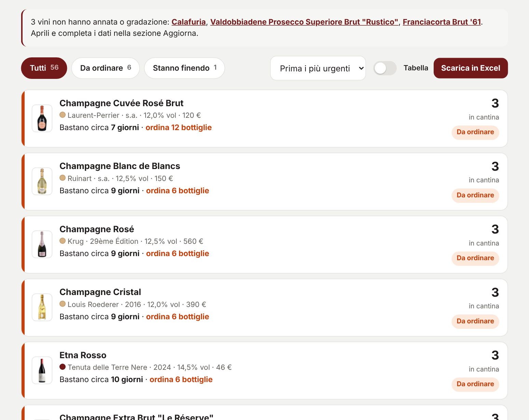Click the tan color dot beside Krug

pyautogui.click(x=63, y=241)
